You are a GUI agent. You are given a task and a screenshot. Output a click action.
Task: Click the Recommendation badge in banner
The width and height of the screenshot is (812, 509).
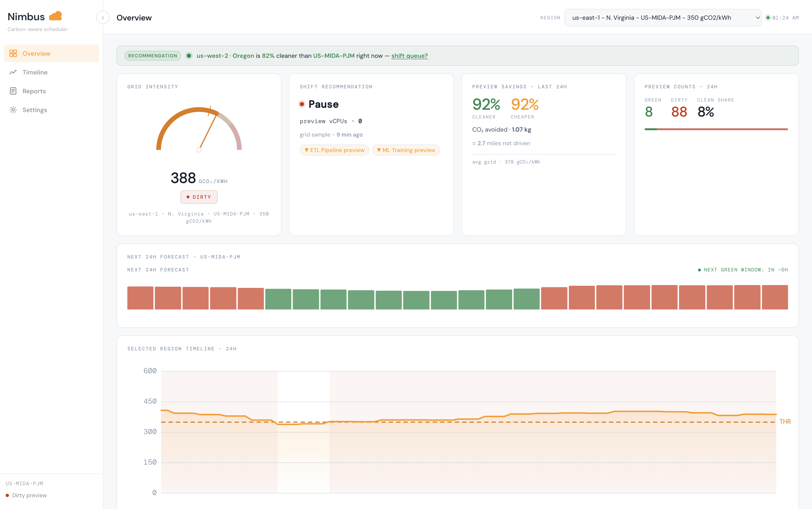(153, 56)
